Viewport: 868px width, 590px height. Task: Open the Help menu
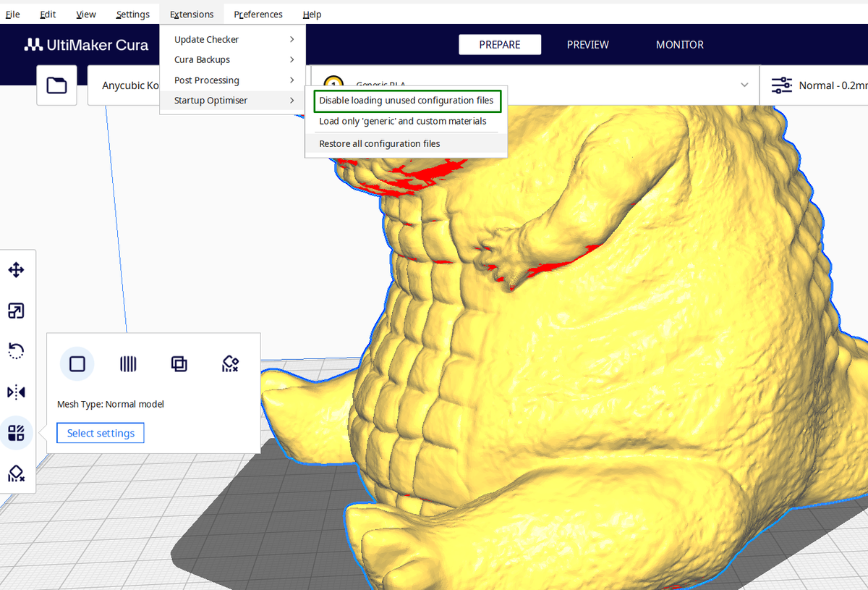point(312,14)
